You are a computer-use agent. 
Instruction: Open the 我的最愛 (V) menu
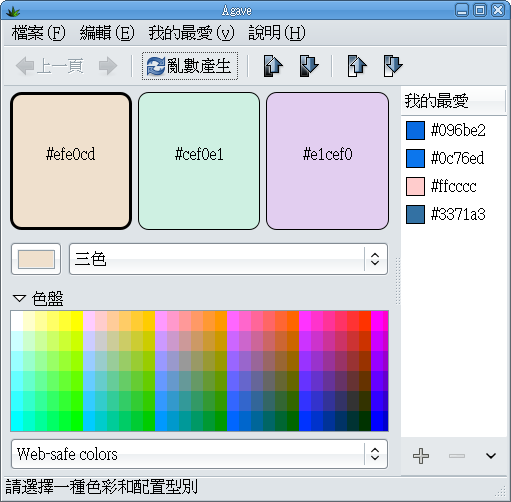tap(191, 33)
